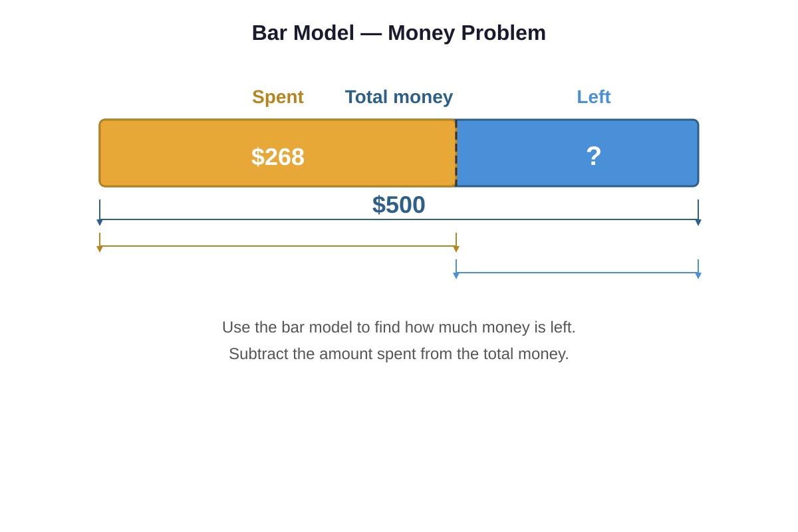Click the left arrowhead of dark blue bracket
The width and height of the screenshot is (798, 532).
click(x=100, y=223)
